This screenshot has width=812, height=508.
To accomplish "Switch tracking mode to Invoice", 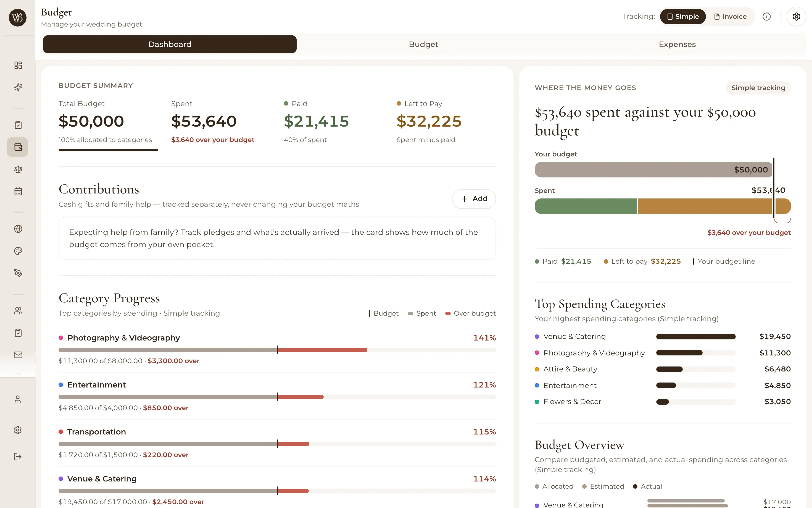I will point(730,17).
